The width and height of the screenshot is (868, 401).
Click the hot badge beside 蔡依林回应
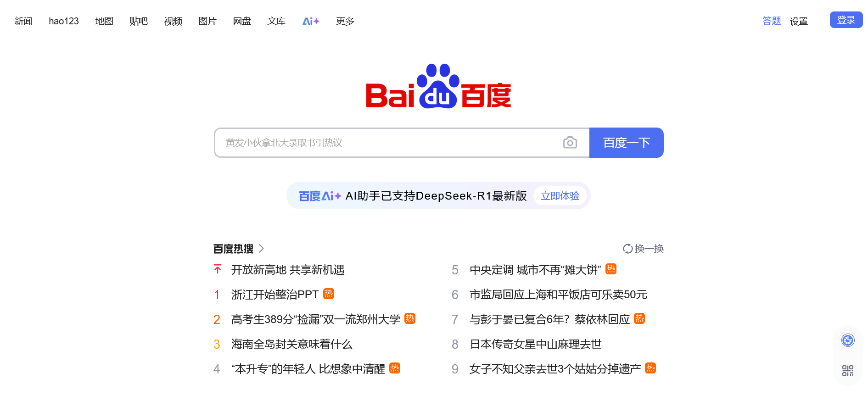click(x=639, y=318)
